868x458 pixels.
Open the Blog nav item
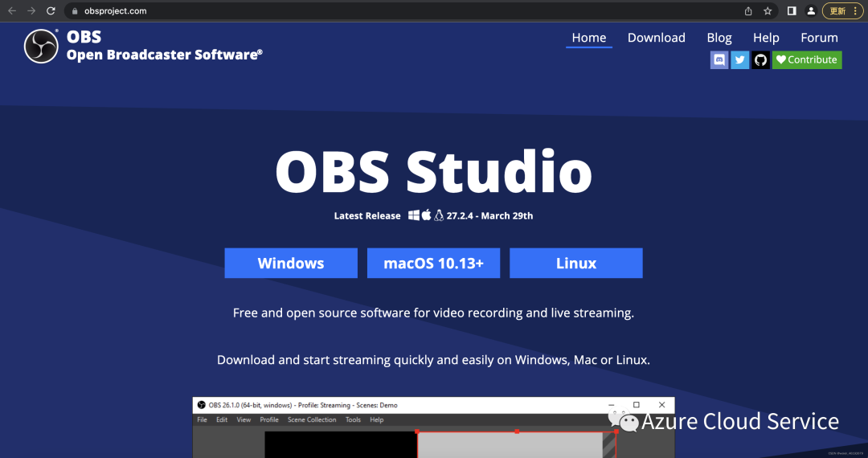tap(719, 38)
